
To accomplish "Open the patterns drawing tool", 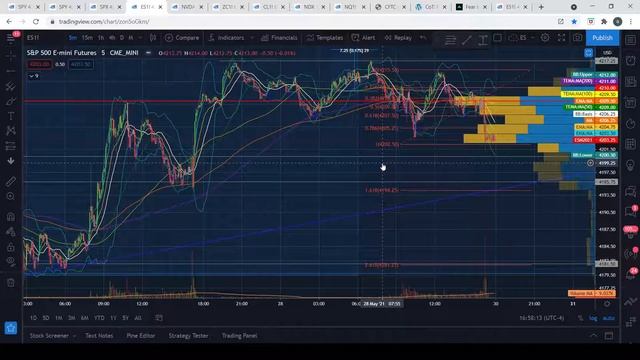I will coord(11,131).
